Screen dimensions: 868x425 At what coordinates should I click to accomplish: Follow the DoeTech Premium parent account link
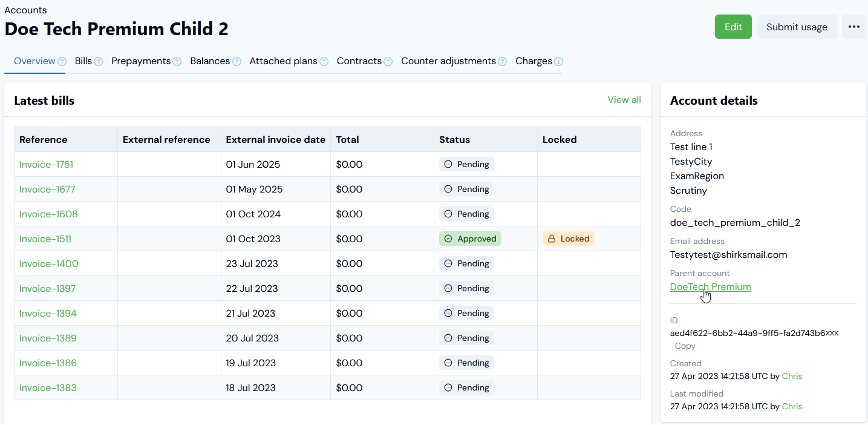[x=710, y=287]
